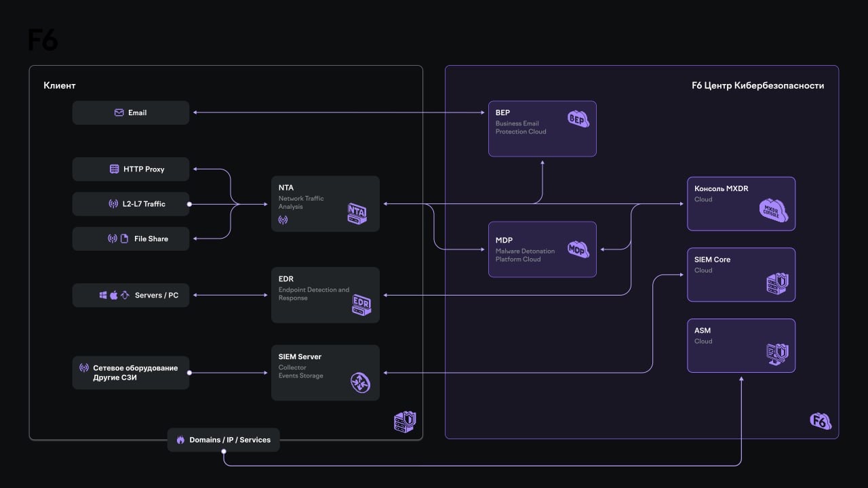Click the "HTTP Proxy" label

tap(144, 169)
